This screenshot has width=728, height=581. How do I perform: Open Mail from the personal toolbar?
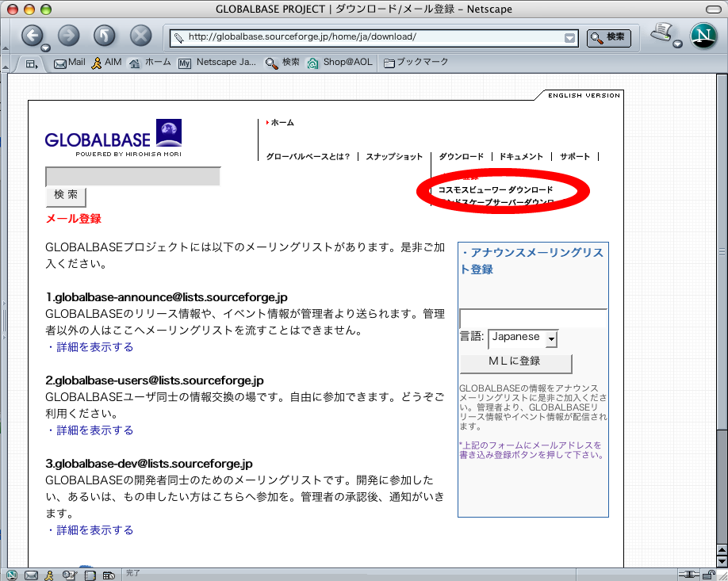click(69, 63)
